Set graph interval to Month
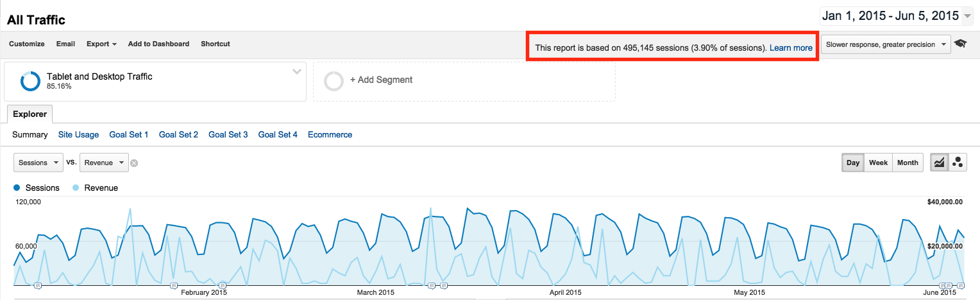 (908, 163)
